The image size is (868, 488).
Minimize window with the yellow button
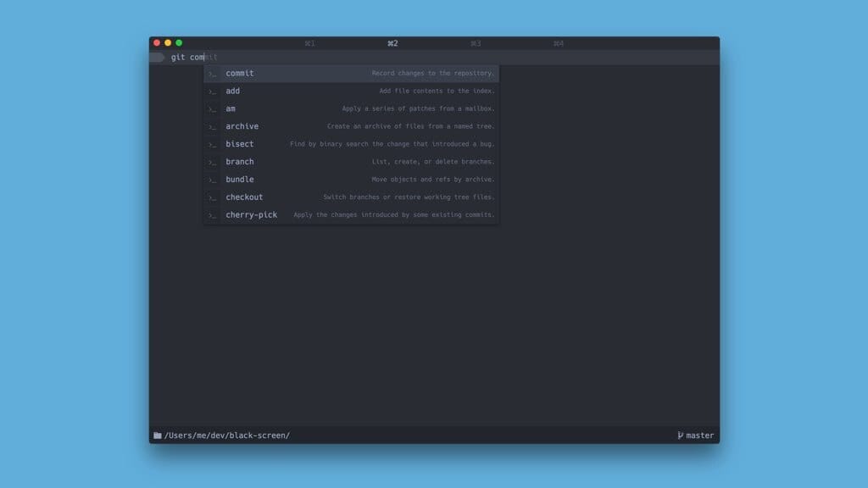tap(168, 42)
